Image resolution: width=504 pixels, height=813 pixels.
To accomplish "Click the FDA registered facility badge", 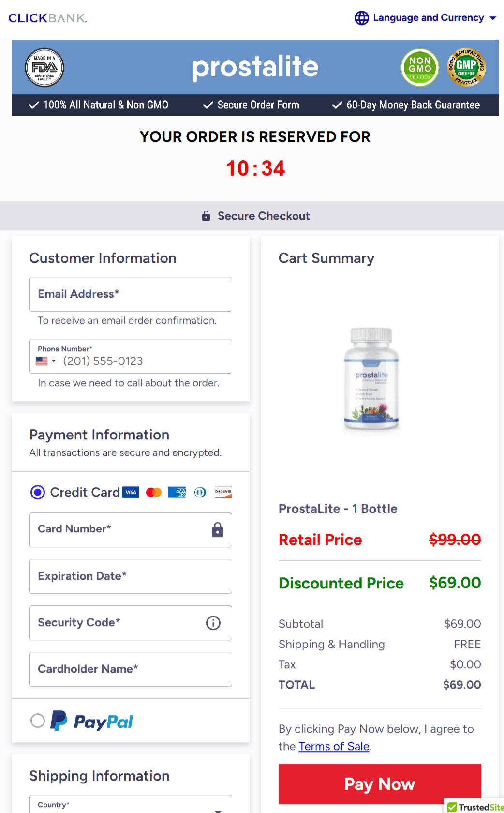I will [44, 67].
